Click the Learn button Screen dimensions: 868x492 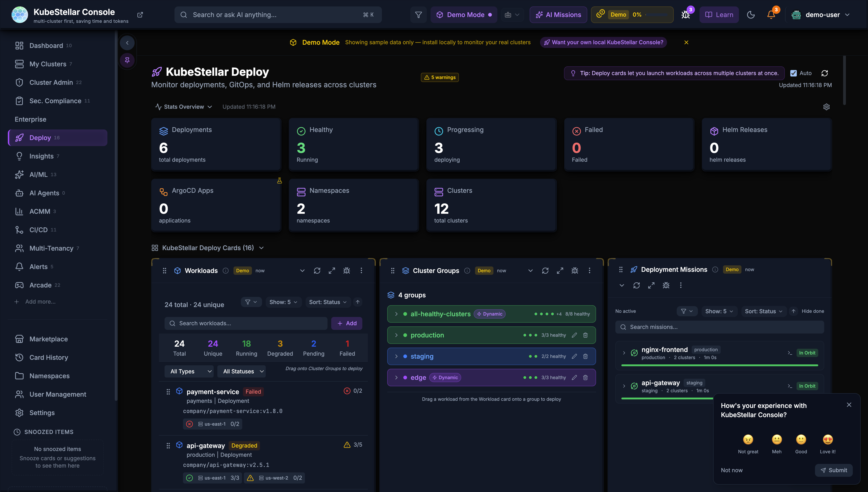pyautogui.click(x=719, y=15)
